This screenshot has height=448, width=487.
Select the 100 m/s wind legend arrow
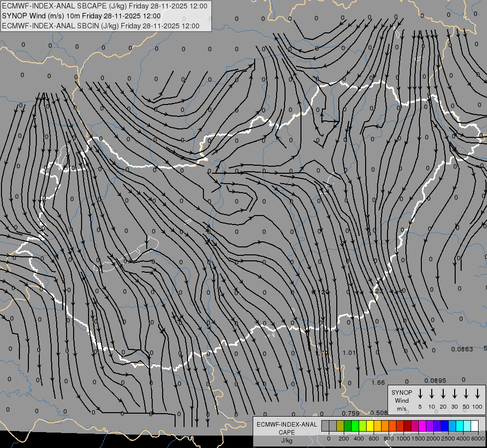click(478, 394)
